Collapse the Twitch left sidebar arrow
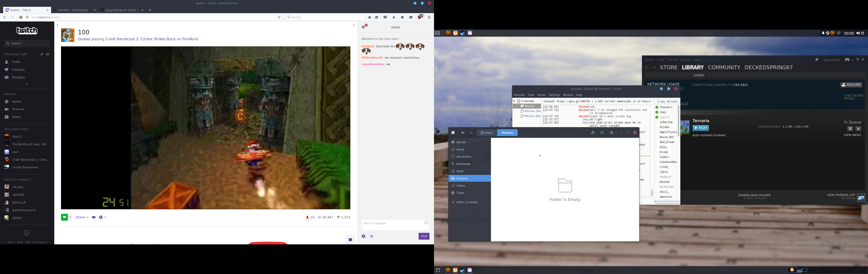The image size is (868, 274). point(58,25)
